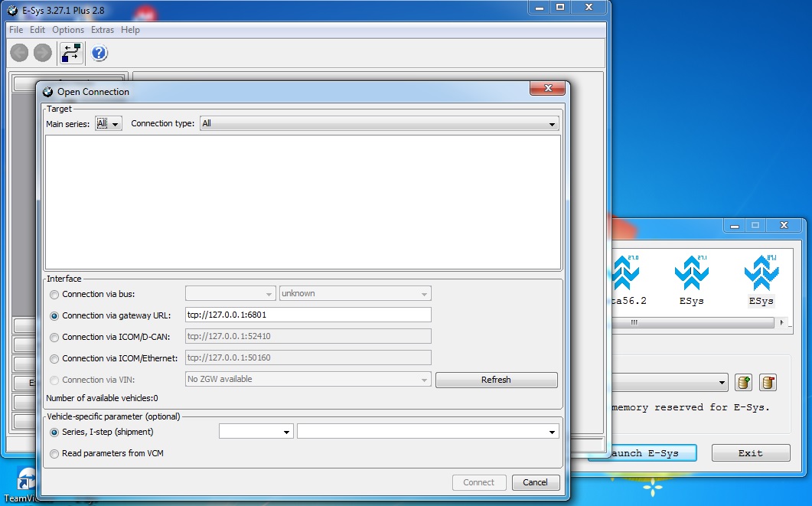812x506 pixels.
Task: Select the highlighted ESys launcher icon
Action: click(761, 279)
